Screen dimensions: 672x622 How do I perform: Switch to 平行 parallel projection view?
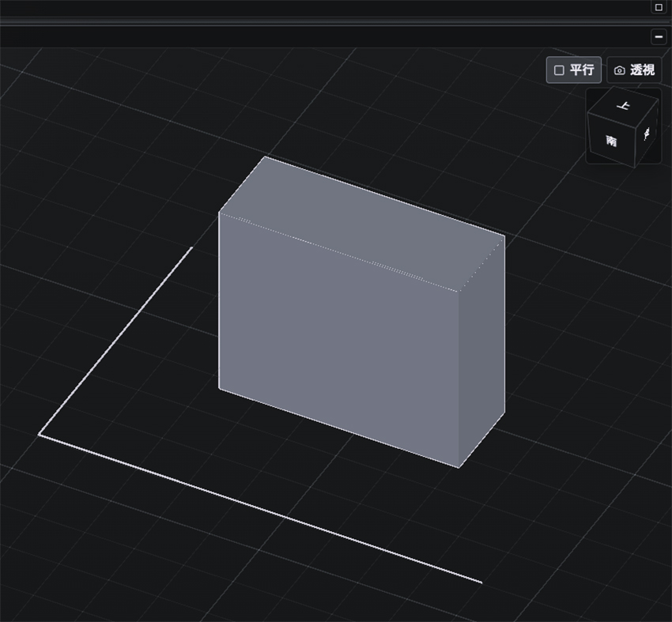(x=573, y=70)
